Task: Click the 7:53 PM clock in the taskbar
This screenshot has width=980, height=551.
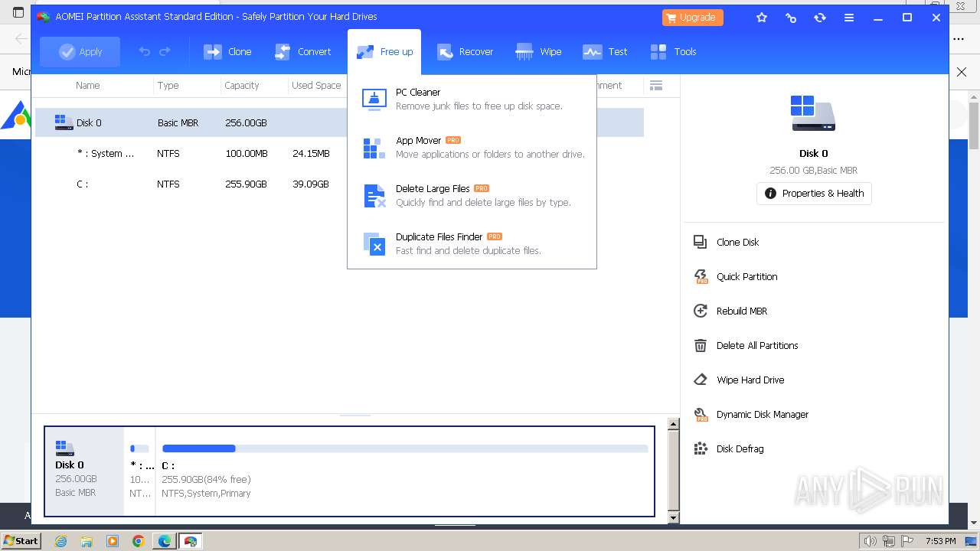Action: click(940, 541)
